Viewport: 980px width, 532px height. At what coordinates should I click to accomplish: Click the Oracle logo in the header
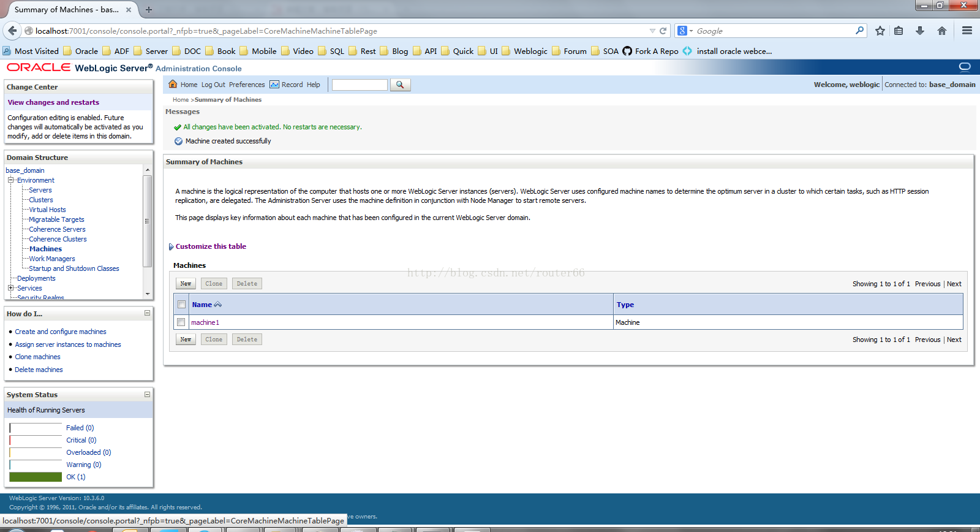pyautogui.click(x=39, y=67)
